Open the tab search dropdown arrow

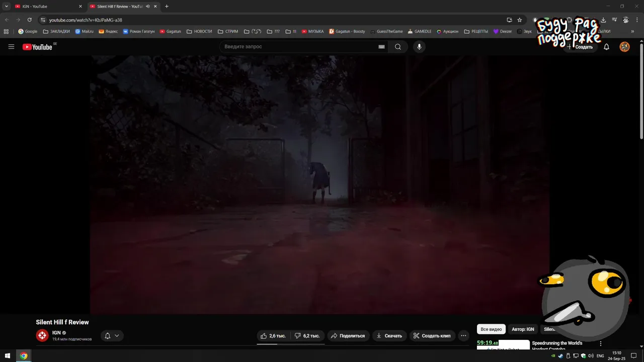(6, 7)
